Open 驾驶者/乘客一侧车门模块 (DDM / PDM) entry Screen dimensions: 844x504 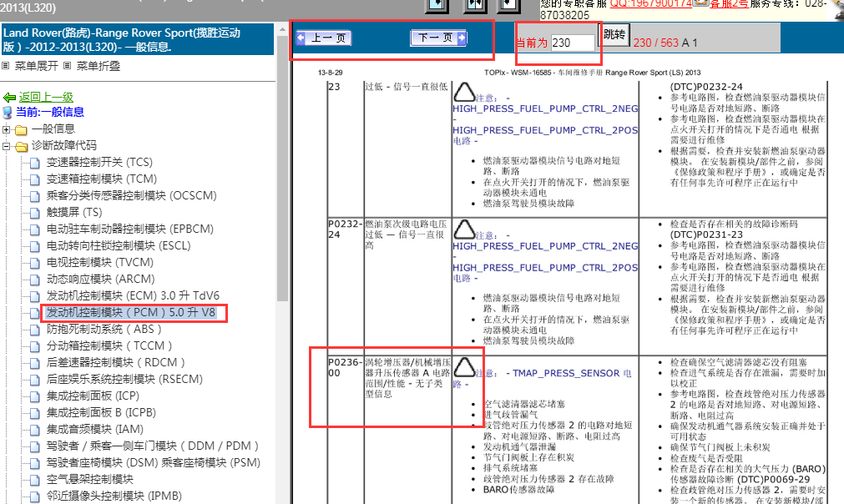(x=152, y=446)
